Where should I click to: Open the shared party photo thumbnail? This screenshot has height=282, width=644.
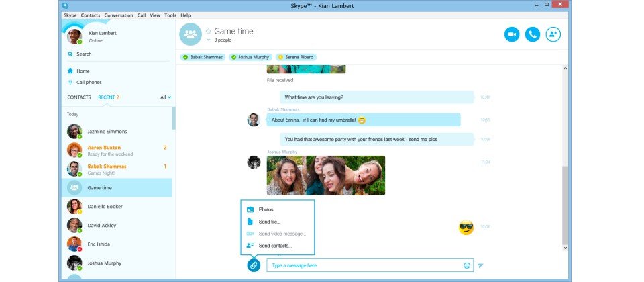point(326,175)
